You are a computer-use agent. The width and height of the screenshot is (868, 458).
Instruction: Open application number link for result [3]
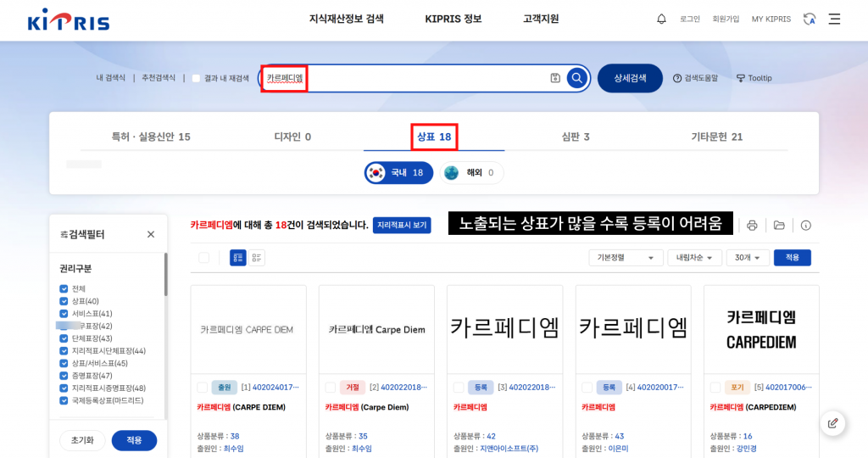point(532,387)
